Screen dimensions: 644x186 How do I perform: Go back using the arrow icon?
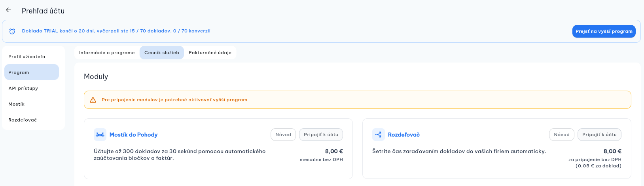click(8, 10)
